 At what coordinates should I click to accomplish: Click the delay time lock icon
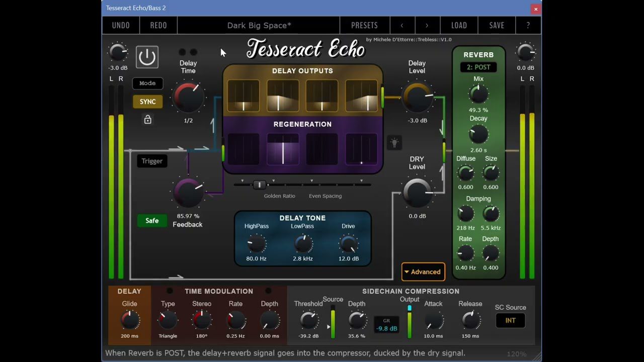[x=147, y=120]
